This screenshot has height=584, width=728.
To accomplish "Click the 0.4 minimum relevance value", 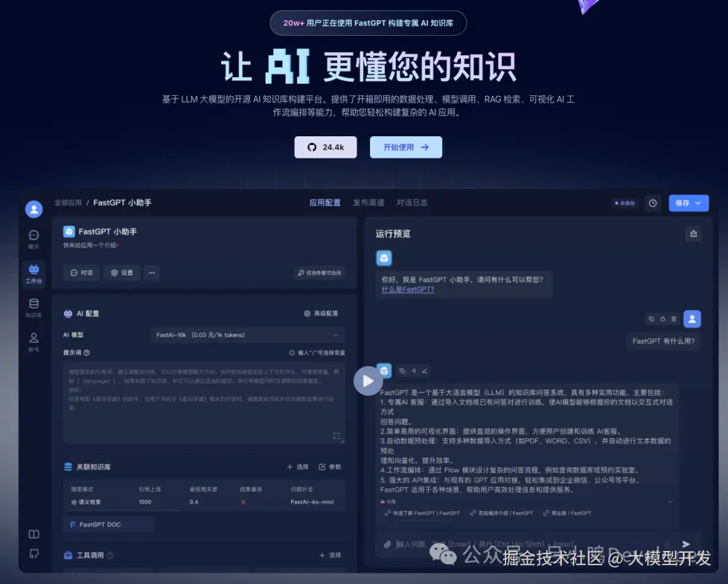I will pyautogui.click(x=193, y=502).
